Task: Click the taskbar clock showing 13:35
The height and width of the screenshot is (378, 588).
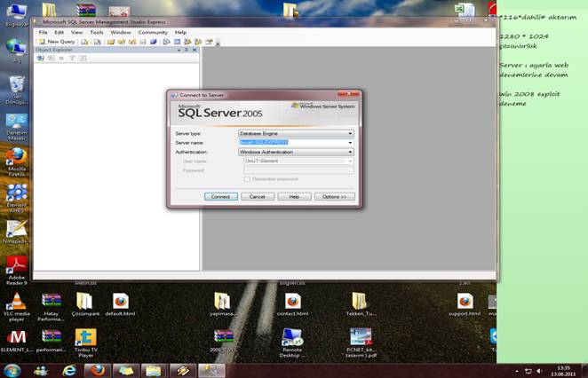Action: pyautogui.click(x=563, y=371)
